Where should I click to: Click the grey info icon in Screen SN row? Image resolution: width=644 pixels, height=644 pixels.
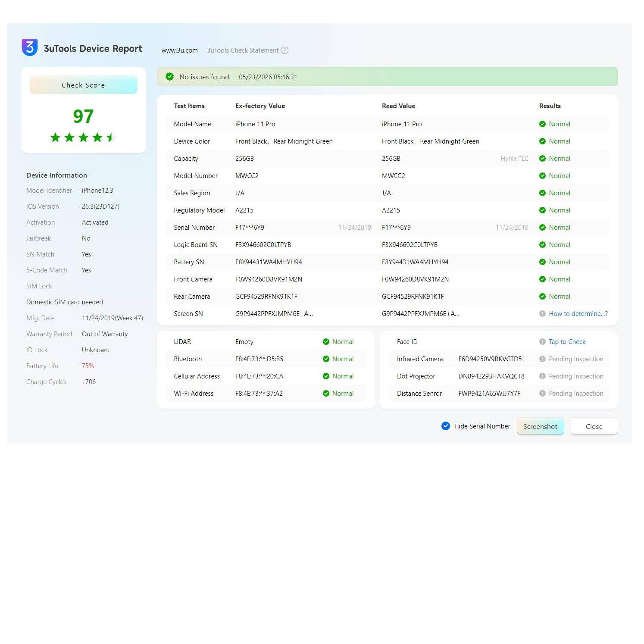[x=542, y=314]
